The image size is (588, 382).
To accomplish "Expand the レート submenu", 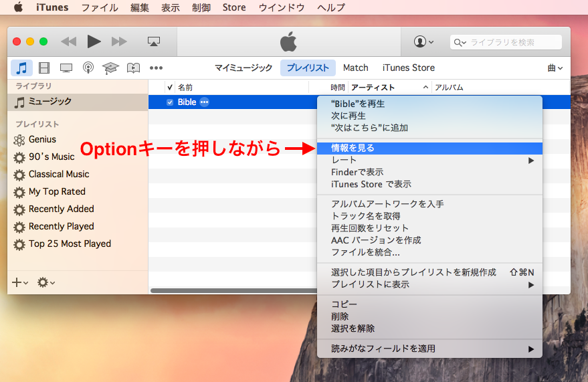I will [x=429, y=160].
